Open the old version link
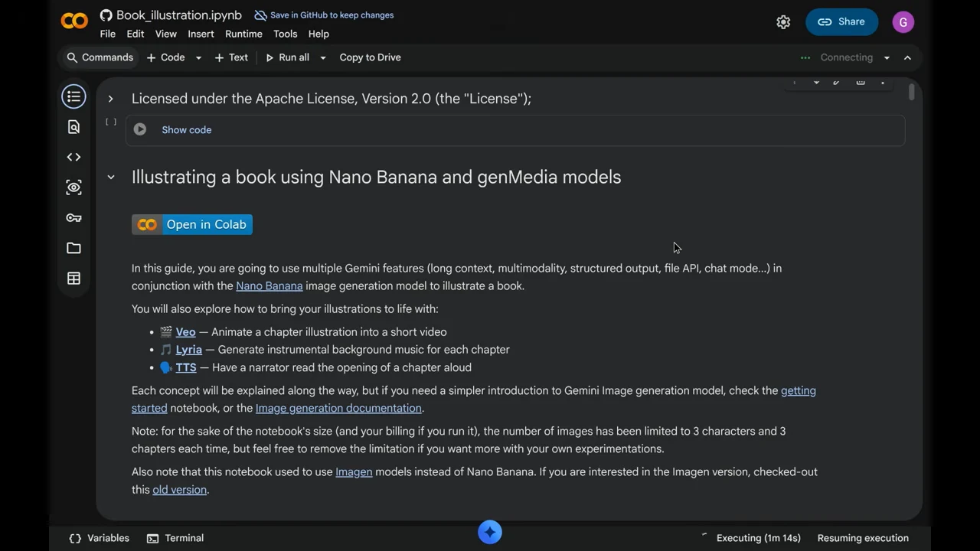The height and width of the screenshot is (551, 980). click(x=180, y=490)
